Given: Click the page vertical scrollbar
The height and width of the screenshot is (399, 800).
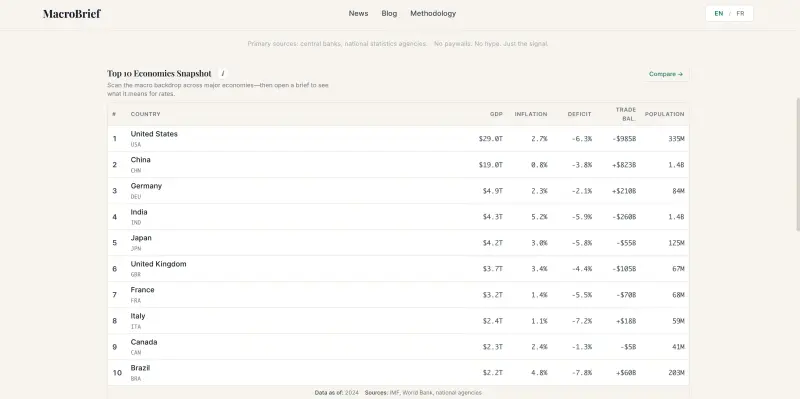Looking at the screenshot, I should (x=797, y=163).
